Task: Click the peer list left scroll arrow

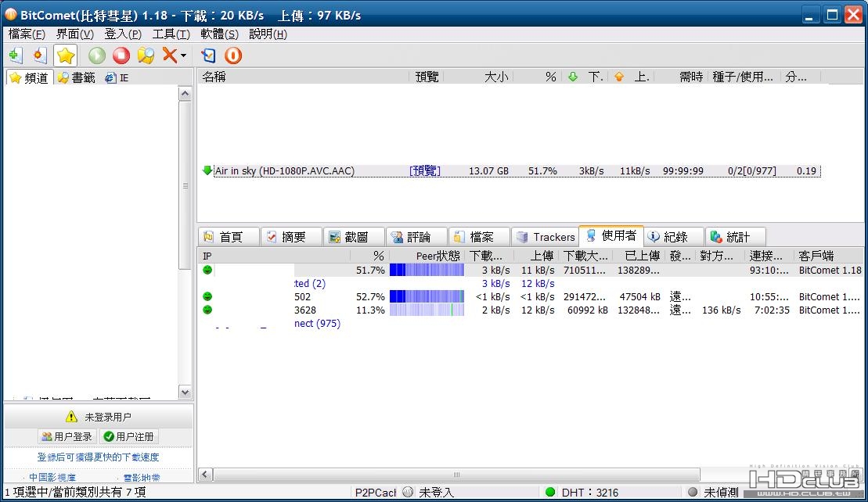Action: coord(205,475)
